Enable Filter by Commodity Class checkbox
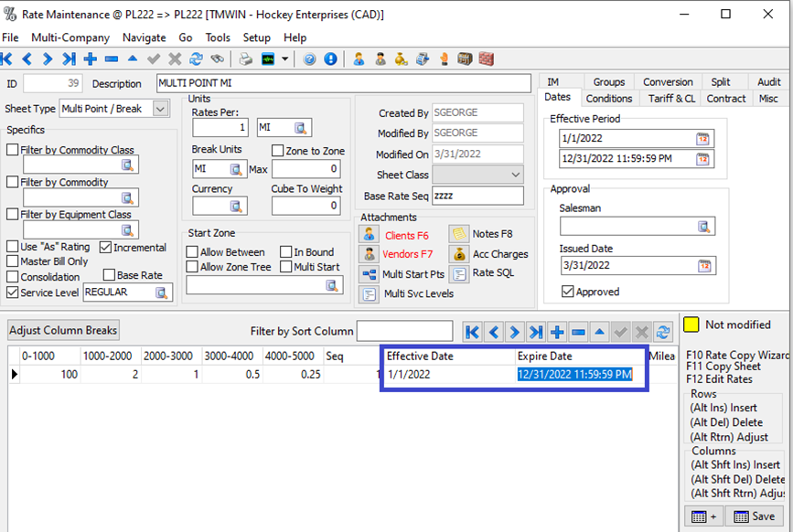Image resolution: width=793 pixels, height=532 pixels. (13, 150)
